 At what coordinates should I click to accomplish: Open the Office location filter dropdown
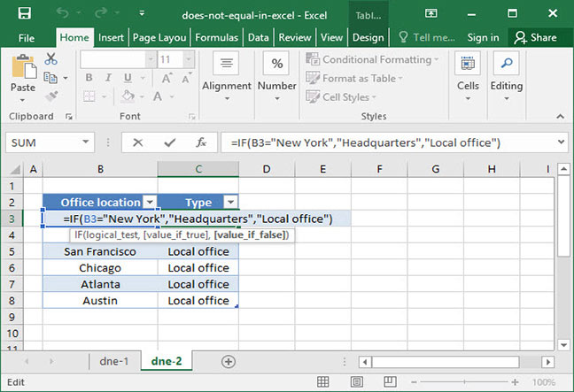click(150, 202)
